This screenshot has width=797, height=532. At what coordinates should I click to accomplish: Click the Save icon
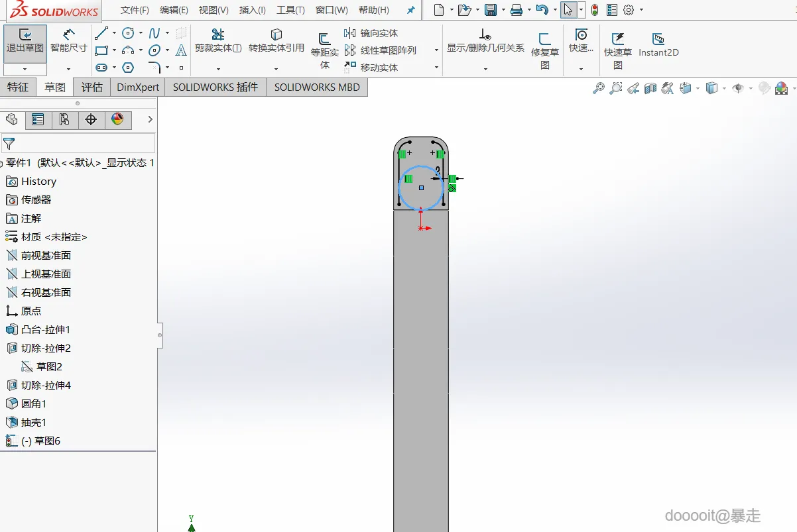click(x=491, y=10)
